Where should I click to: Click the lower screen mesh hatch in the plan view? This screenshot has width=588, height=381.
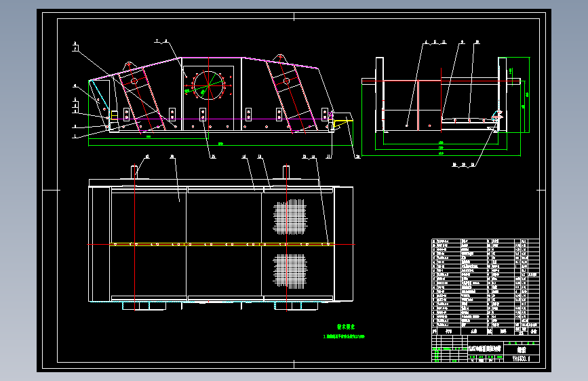point(290,271)
